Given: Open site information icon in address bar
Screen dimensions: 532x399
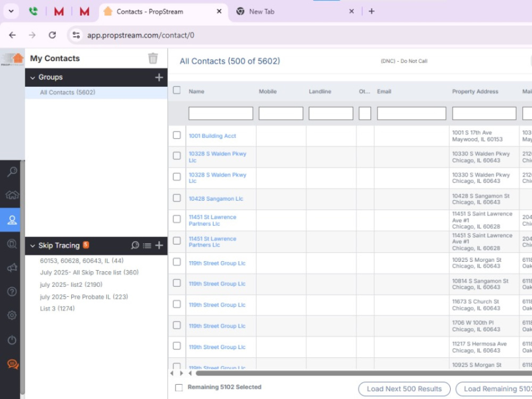Looking at the screenshot, I should tap(76, 35).
